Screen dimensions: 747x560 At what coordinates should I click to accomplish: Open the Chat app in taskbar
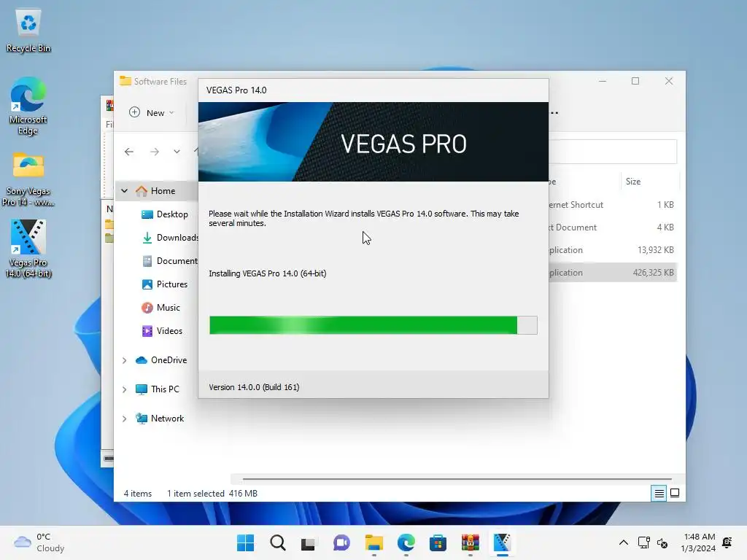(341, 542)
